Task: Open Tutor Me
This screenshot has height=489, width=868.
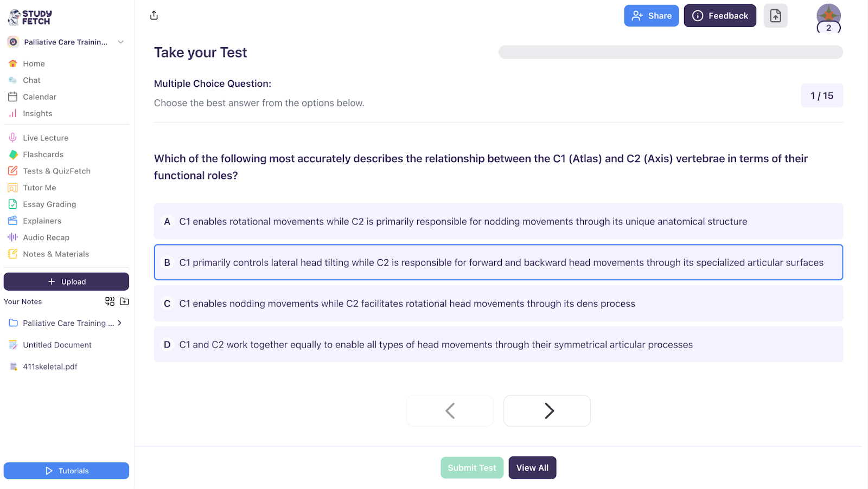Action: [40, 188]
